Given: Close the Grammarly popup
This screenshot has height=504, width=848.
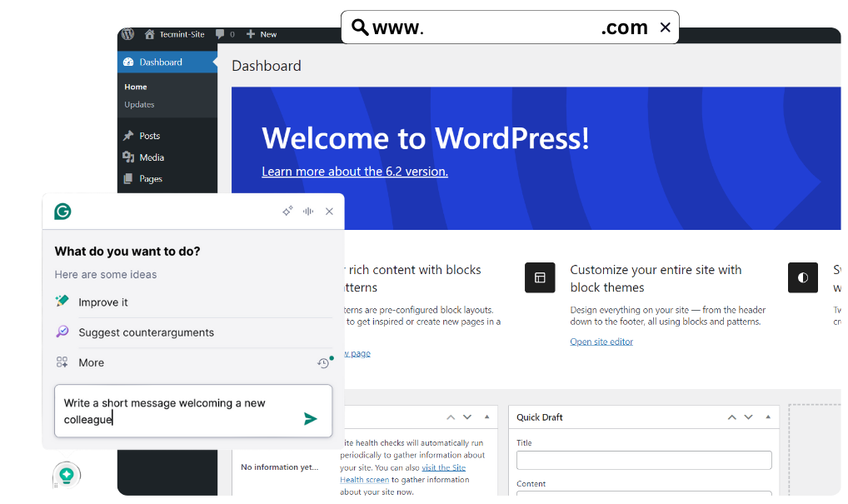Looking at the screenshot, I should click(x=329, y=212).
